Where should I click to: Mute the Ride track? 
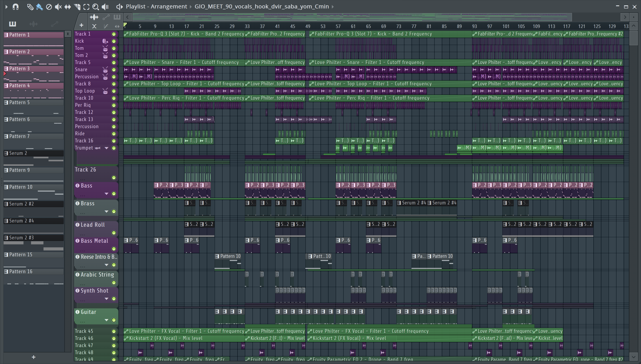click(x=114, y=134)
